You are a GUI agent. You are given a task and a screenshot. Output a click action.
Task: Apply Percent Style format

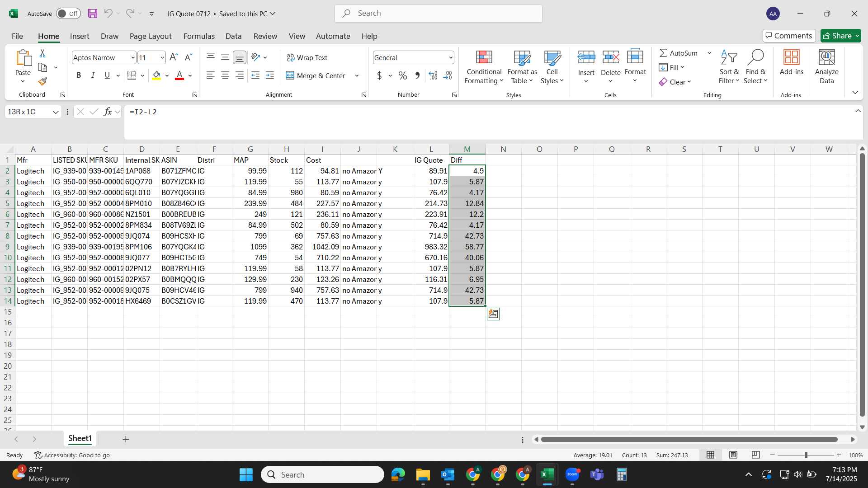pyautogui.click(x=403, y=75)
